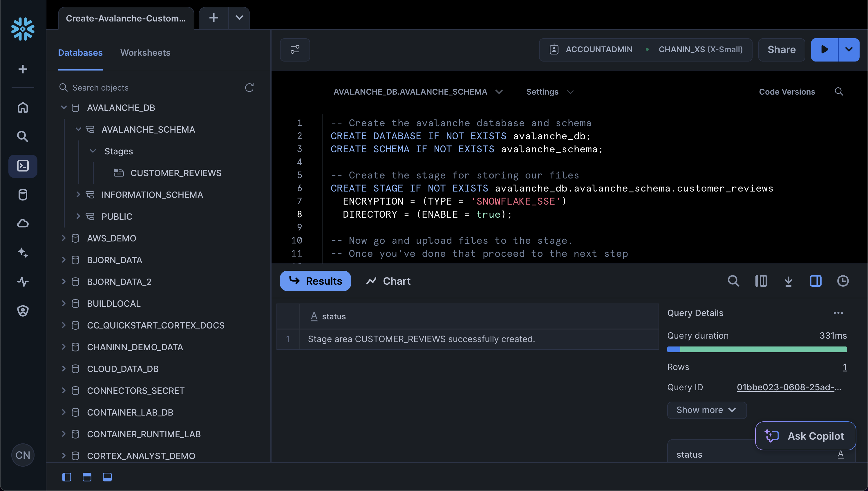Screen dimensions: 868x491
Task: Click the Share button
Action: [781, 50]
